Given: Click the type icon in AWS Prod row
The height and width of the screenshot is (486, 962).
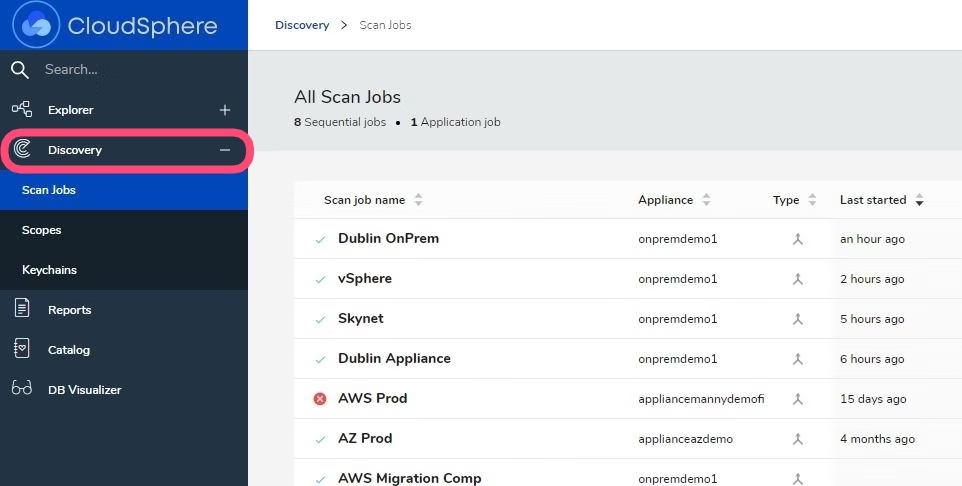Looking at the screenshot, I should (798, 399).
